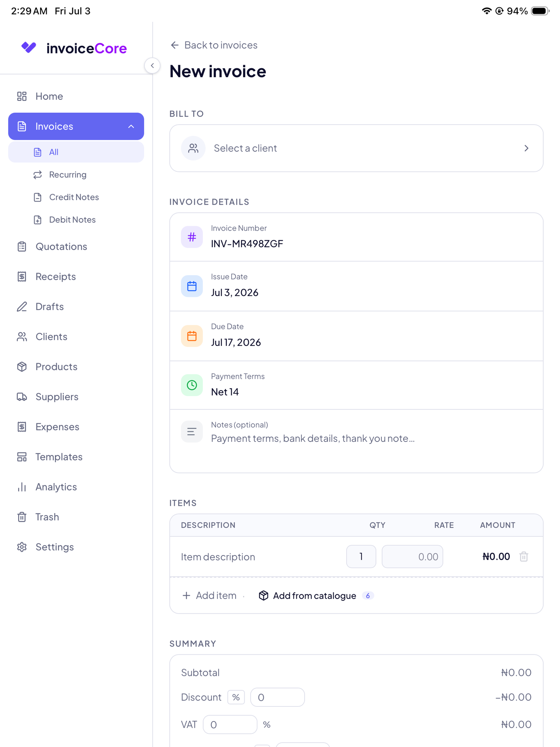Click the Notes lines icon
The image size is (560, 747).
click(x=192, y=431)
